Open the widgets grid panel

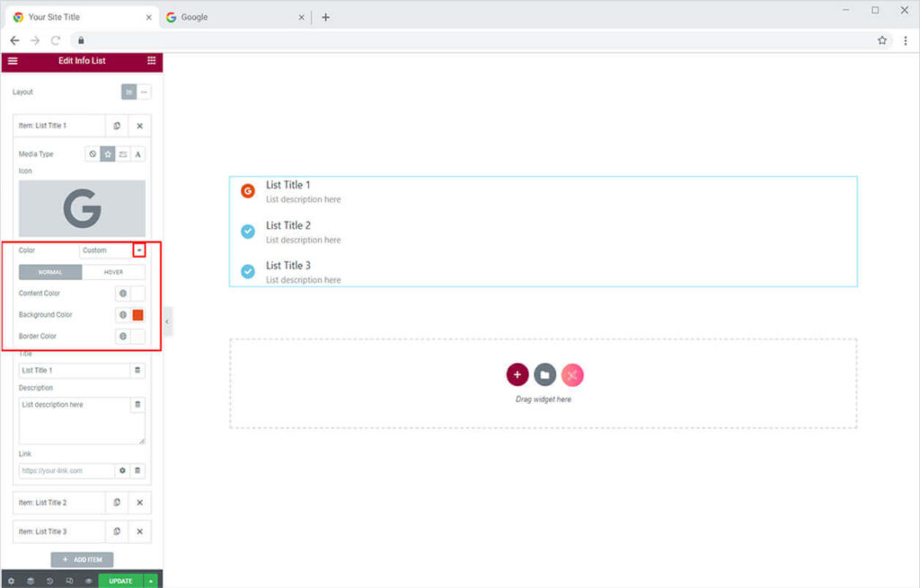click(151, 61)
